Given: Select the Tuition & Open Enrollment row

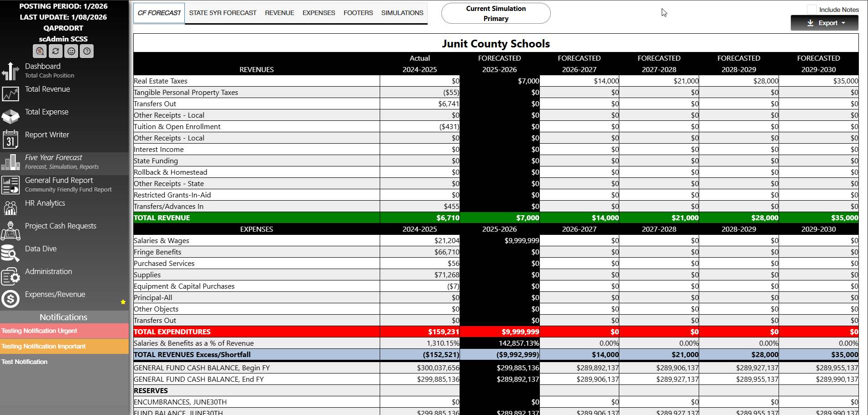Looking at the screenshot, I should 177,127.
